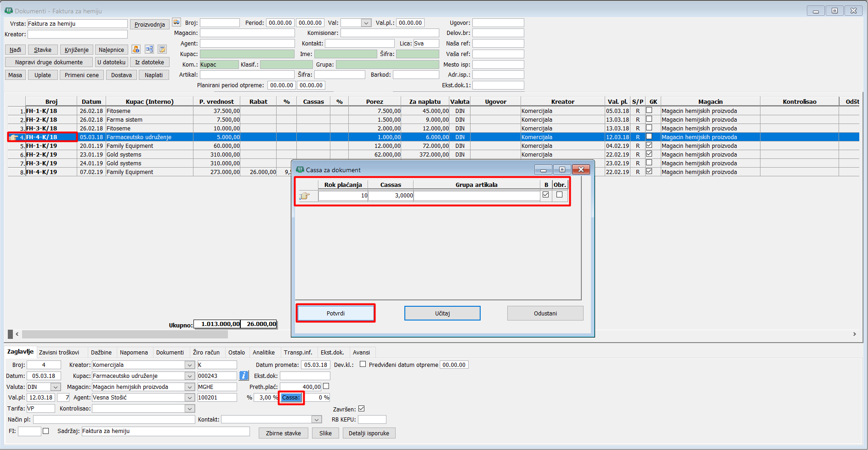The image size is (868, 450).
Task: Click the pointing hand marker in Cassa row
Action: pyautogui.click(x=305, y=196)
